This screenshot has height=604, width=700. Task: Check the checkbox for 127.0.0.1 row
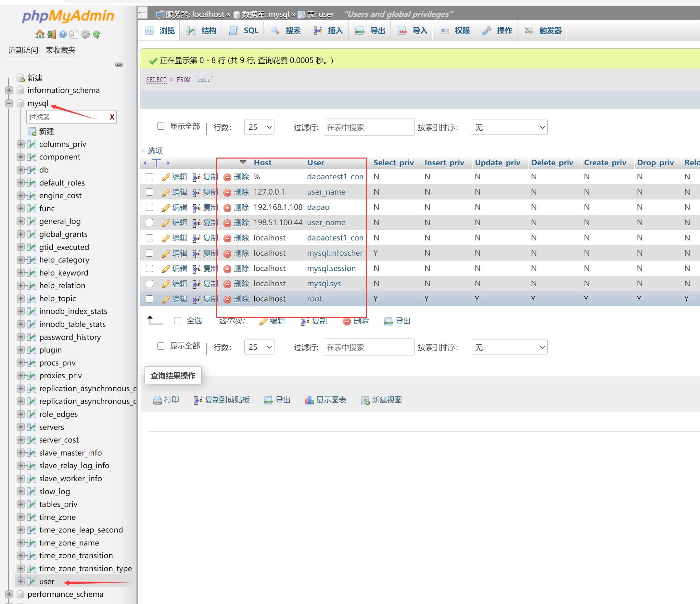coord(149,192)
